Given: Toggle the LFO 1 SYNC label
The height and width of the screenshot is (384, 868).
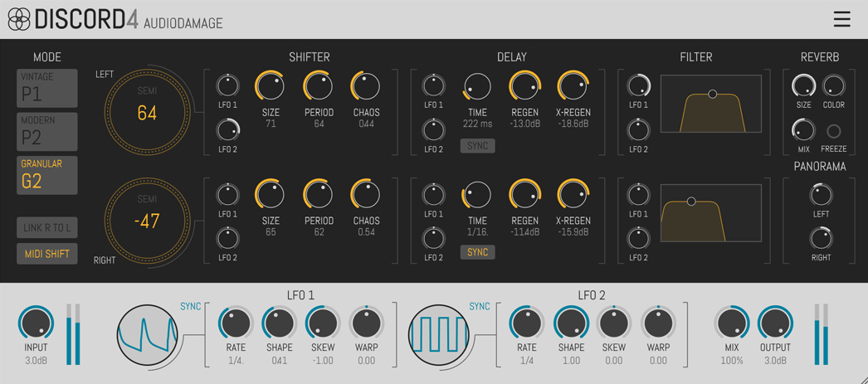Looking at the screenshot, I should click(190, 307).
